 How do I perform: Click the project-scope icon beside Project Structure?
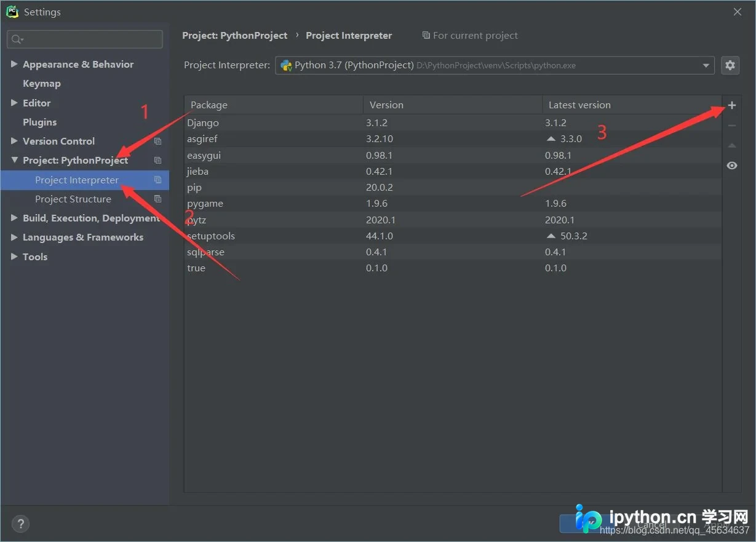point(157,199)
